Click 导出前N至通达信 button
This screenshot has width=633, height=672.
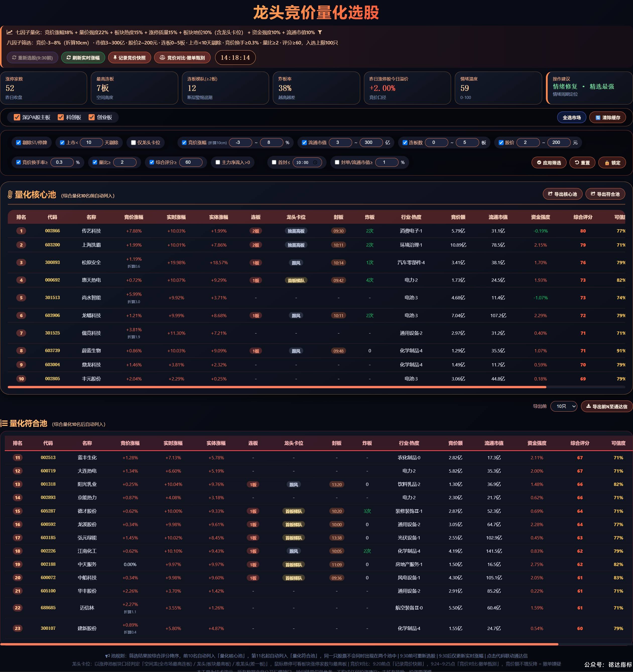(607, 406)
